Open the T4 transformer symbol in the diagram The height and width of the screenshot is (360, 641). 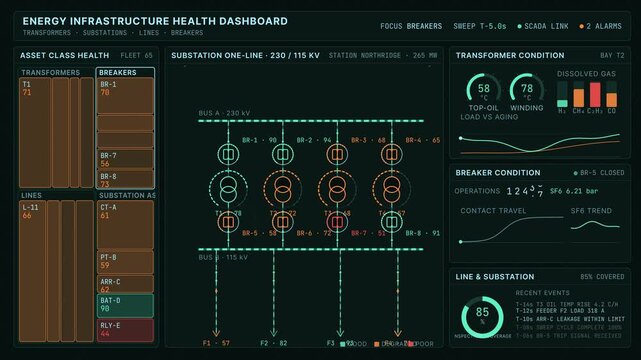pos(392,189)
